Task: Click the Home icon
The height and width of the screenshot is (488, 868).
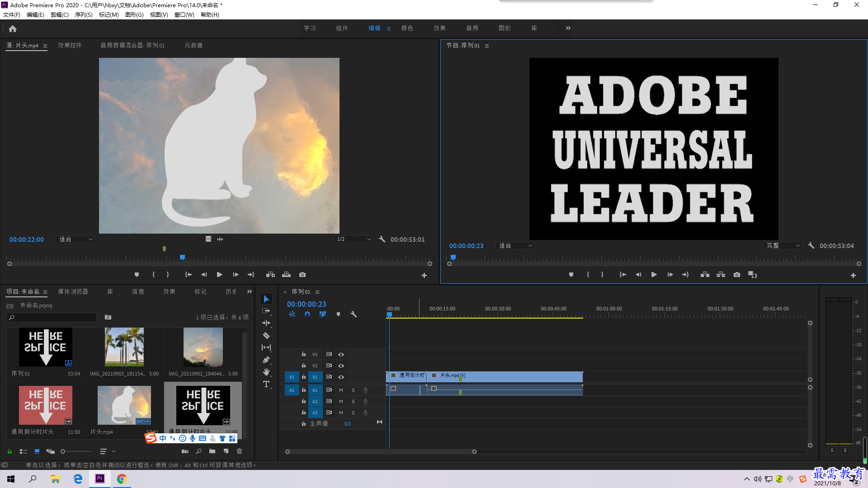Action: point(13,28)
